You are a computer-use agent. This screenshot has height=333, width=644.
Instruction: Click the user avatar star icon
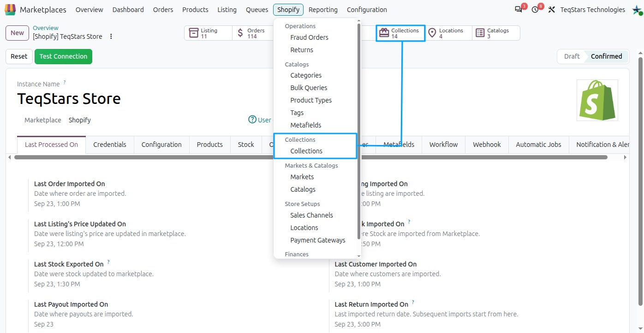(x=637, y=10)
